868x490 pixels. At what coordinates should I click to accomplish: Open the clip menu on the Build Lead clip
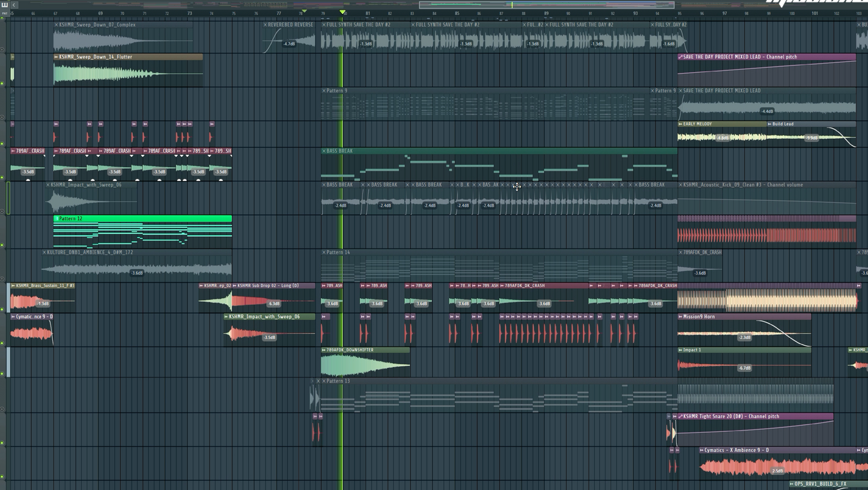click(769, 124)
